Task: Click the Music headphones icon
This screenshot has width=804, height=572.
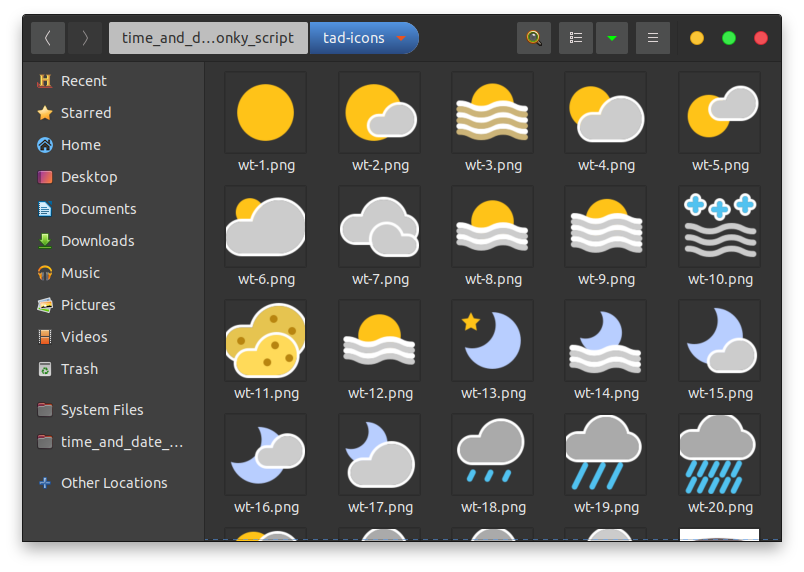Action: pyautogui.click(x=45, y=273)
